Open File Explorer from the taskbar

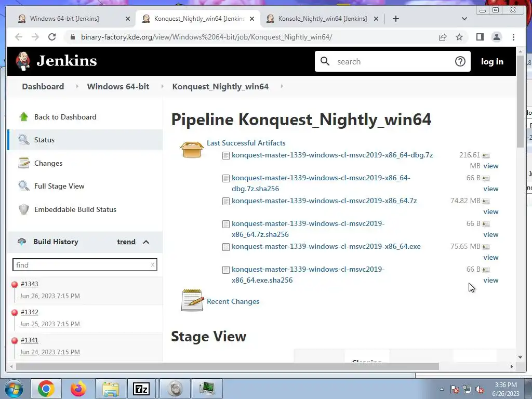110,389
